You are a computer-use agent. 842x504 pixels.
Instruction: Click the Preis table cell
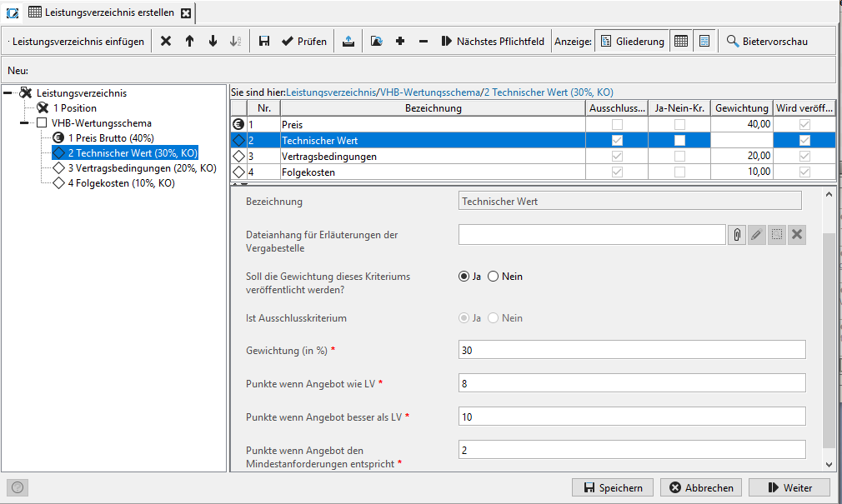(x=433, y=124)
